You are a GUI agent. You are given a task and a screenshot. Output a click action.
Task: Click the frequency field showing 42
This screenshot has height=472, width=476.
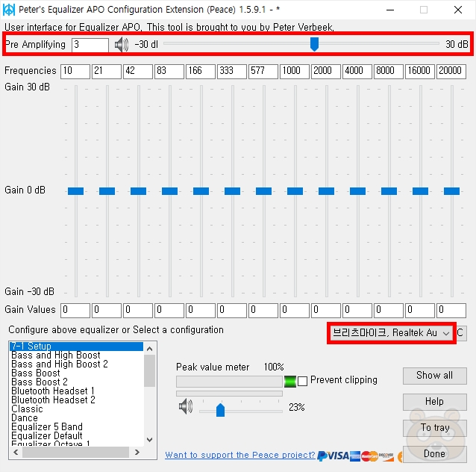click(138, 72)
